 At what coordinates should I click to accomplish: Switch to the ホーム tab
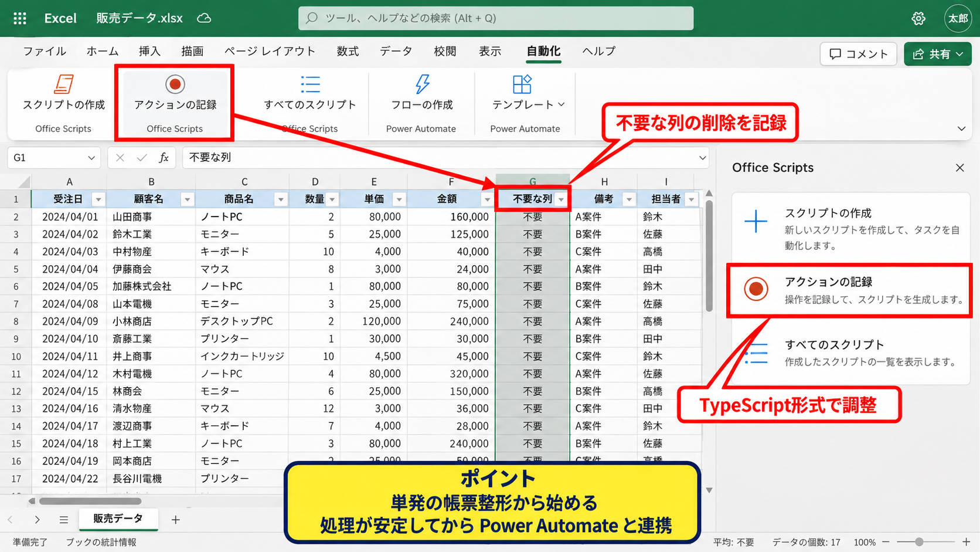pyautogui.click(x=103, y=52)
